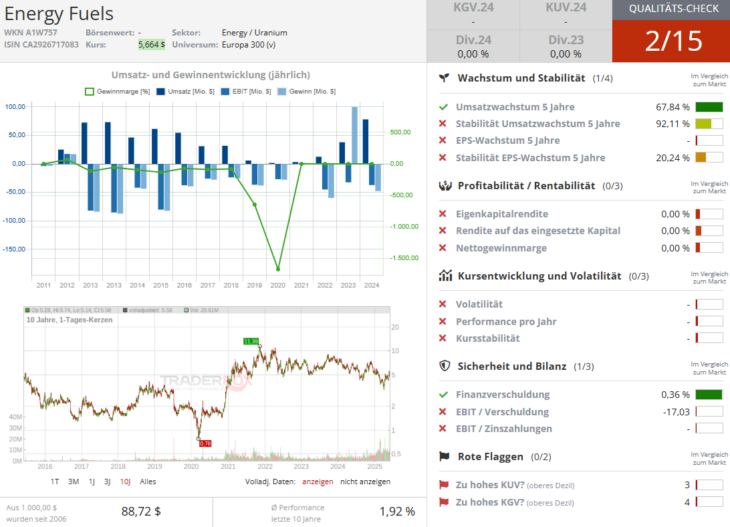Click the EBIT / Verschuldung label
Viewport: 730px width, 527px height.
[x=502, y=412]
